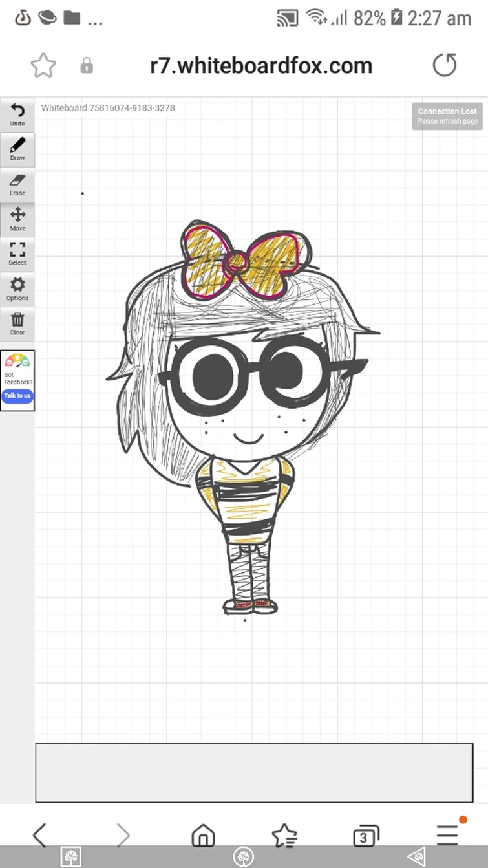
Task: Tap the padlock security icon
Action: click(87, 66)
